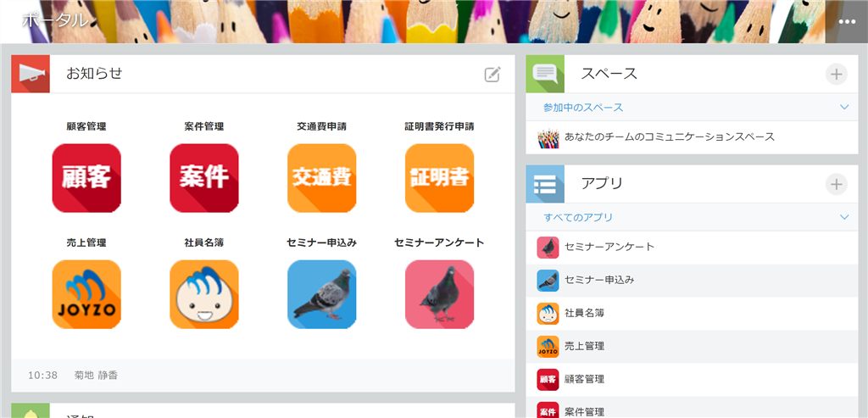
Task: Click the 社員名簿 face icon in app list
Action: [548, 314]
